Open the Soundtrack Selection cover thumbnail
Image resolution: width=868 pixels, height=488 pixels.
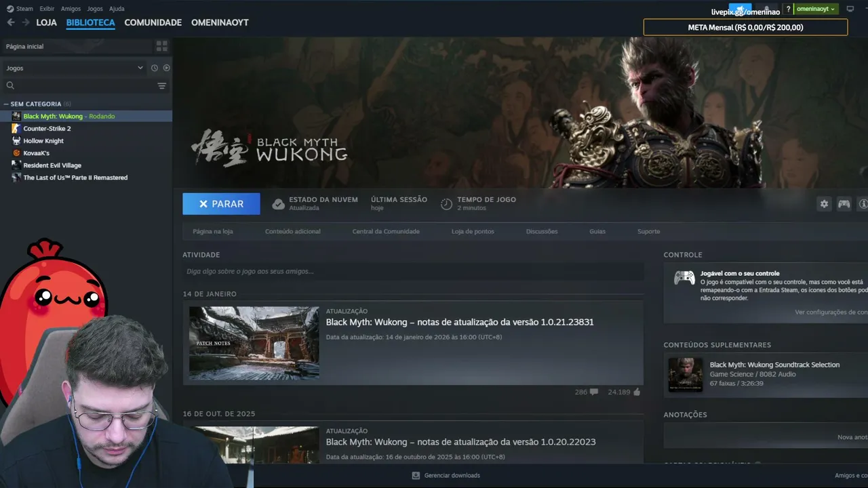click(x=686, y=374)
